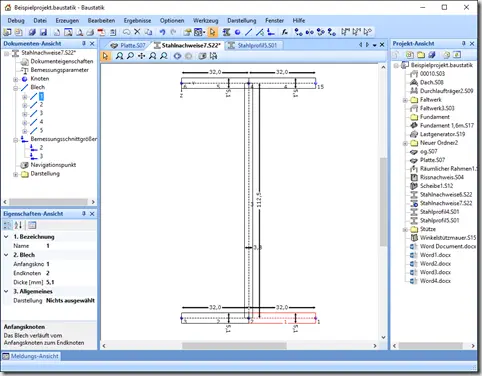The image size is (482, 376).
Task: Click the print preview magnifier icon
Action: [79, 32]
